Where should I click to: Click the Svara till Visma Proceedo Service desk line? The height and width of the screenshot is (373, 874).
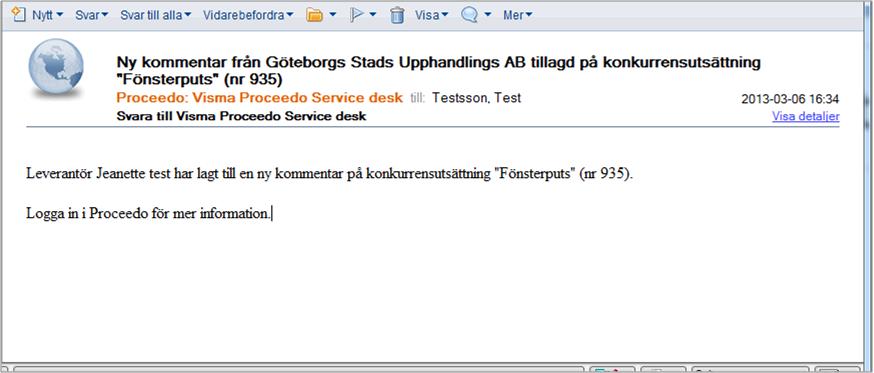pos(241,117)
